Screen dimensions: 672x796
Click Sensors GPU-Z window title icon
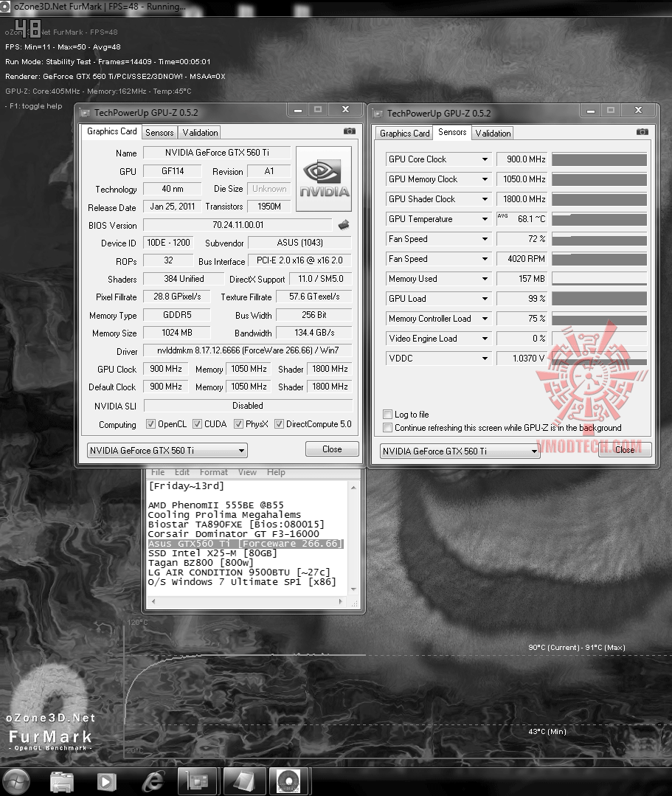(378, 113)
